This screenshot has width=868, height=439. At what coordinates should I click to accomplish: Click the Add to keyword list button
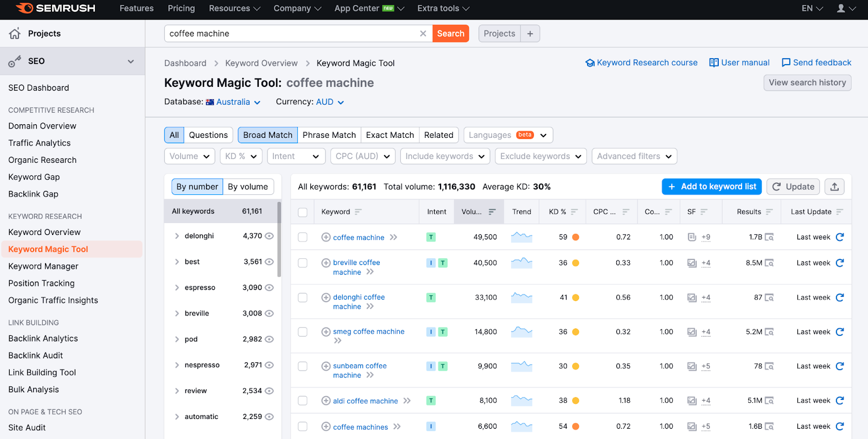tap(711, 187)
